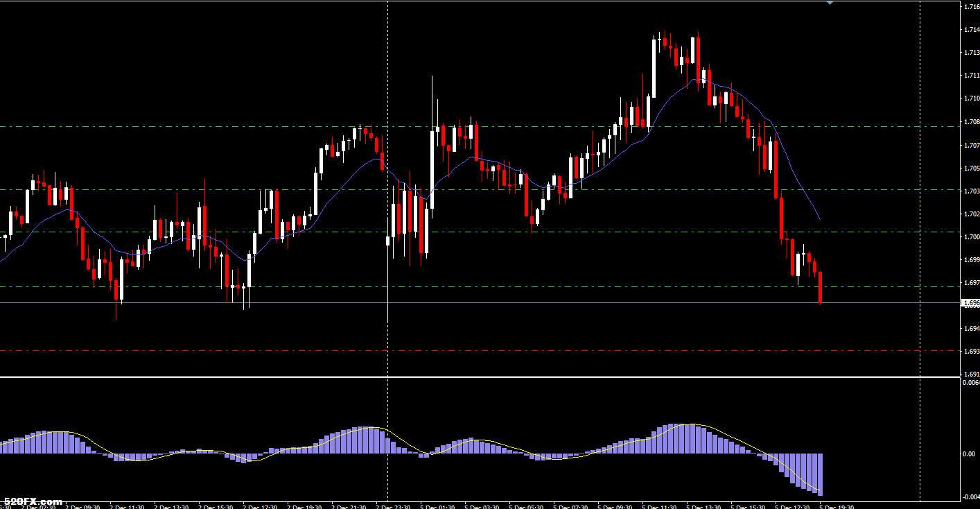The image size is (980, 509).
Task: Click the 1.700 price axis label
Action: click(971, 237)
